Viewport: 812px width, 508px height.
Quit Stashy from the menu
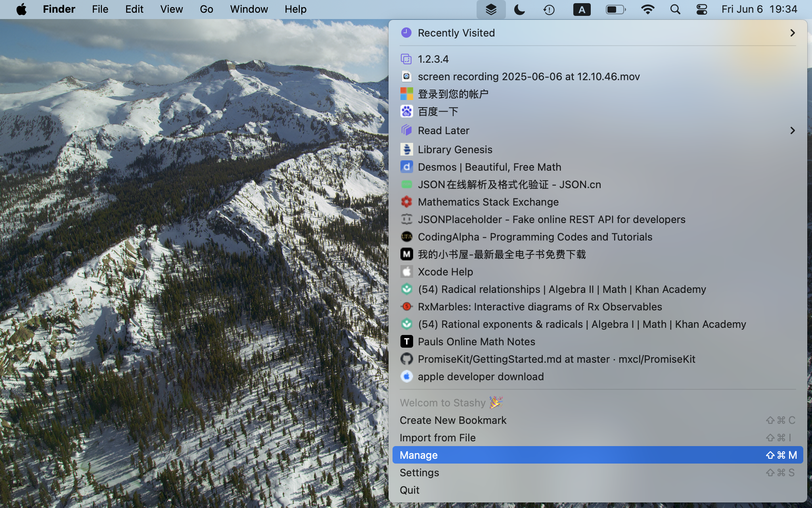(x=598, y=490)
